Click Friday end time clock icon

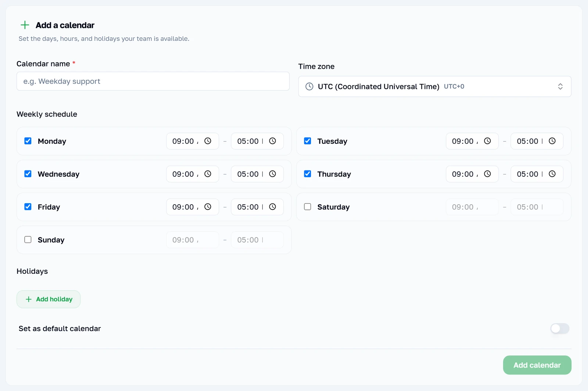click(x=272, y=207)
